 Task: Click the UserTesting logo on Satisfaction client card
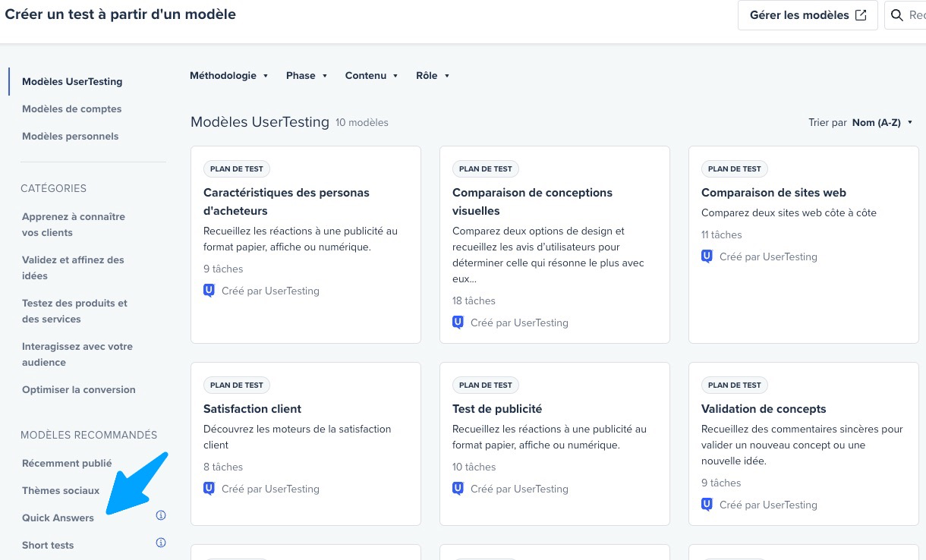209,489
